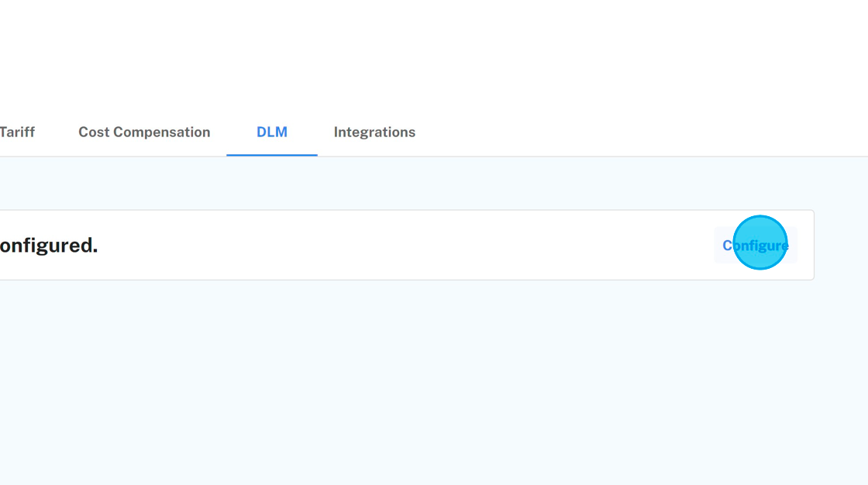Viewport: 868px width, 485px height.
Task: Click the 'configured.' status text
Action: 48,246
